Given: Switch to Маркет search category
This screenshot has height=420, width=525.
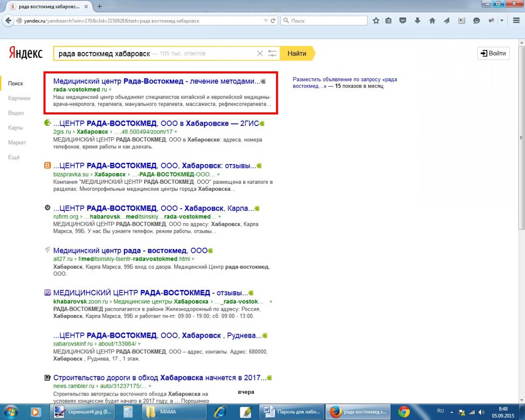Looking at the screenshot, I should tap(17, 142).
